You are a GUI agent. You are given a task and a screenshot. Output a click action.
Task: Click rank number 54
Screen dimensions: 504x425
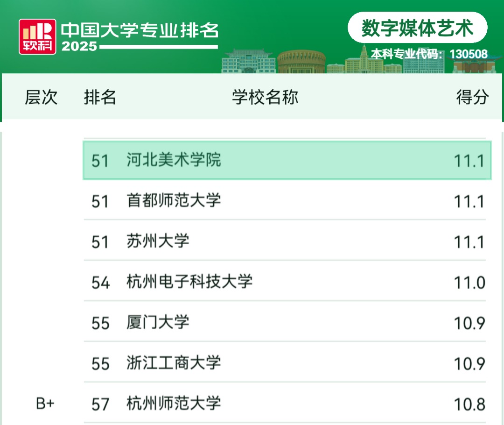(100, 283)
